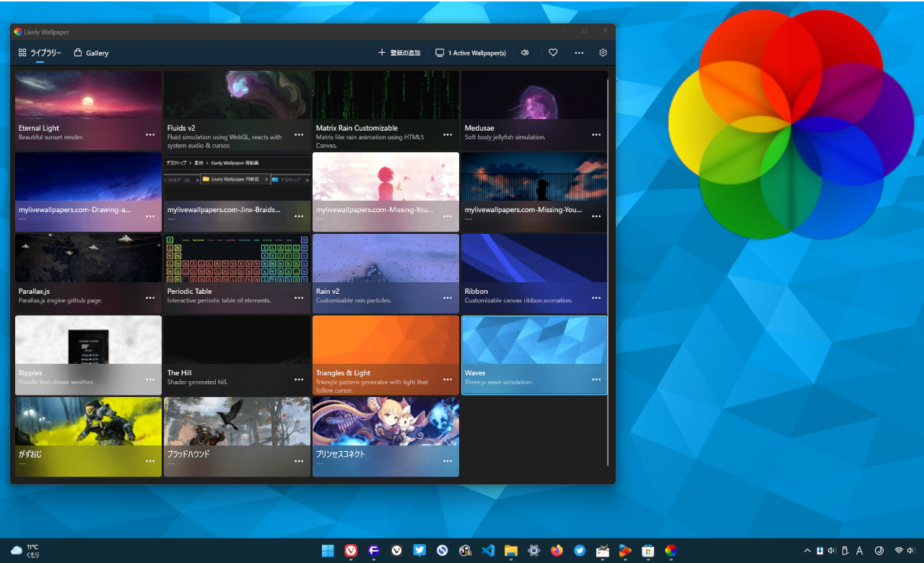The height and width of the screenshot is (563, 924).
Task: Open the three-dots overflow menu in toolbar
Action: [579, 53]
